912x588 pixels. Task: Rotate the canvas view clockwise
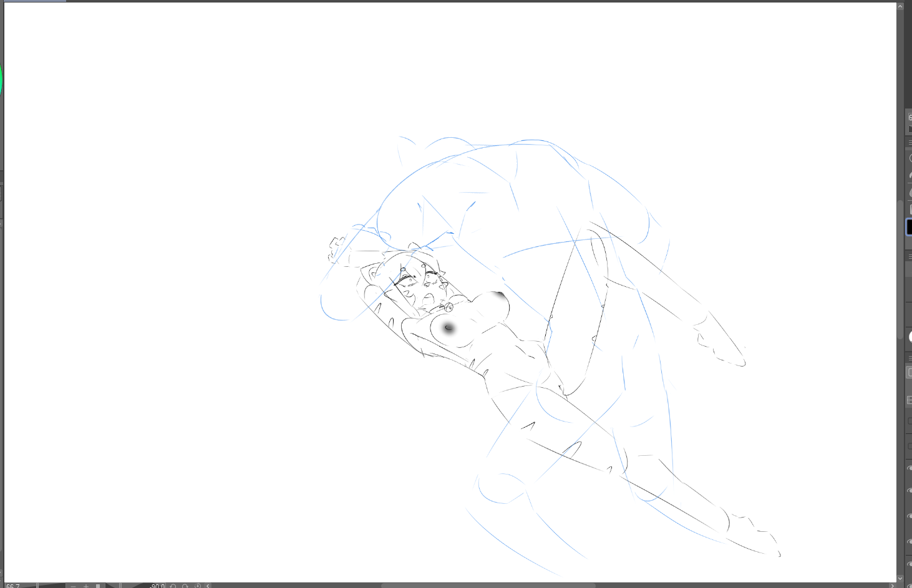185,586
